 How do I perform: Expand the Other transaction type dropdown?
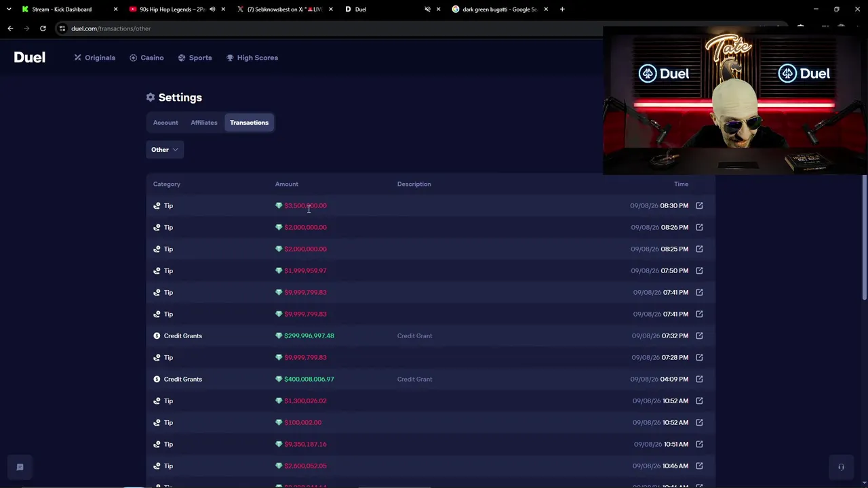tap(165, 150)
